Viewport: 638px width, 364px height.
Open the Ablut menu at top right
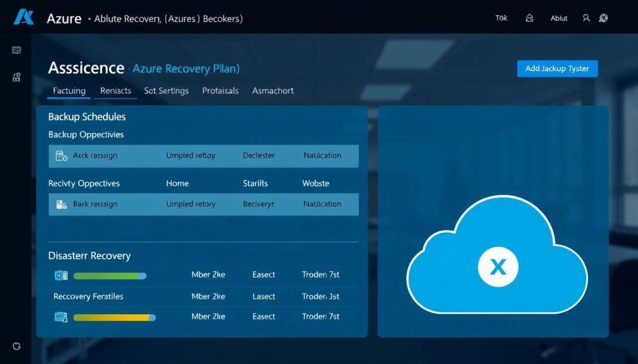click(x=558, y=18)
